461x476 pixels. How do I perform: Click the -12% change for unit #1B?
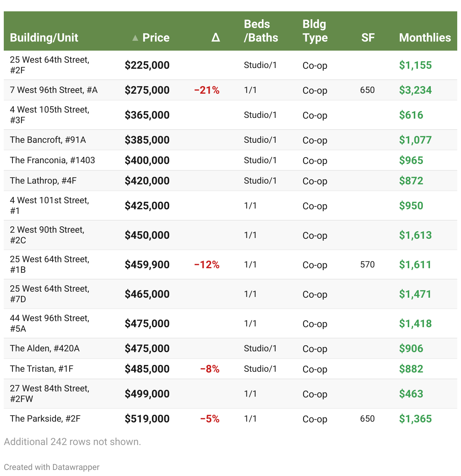click(x=207, y=265)
